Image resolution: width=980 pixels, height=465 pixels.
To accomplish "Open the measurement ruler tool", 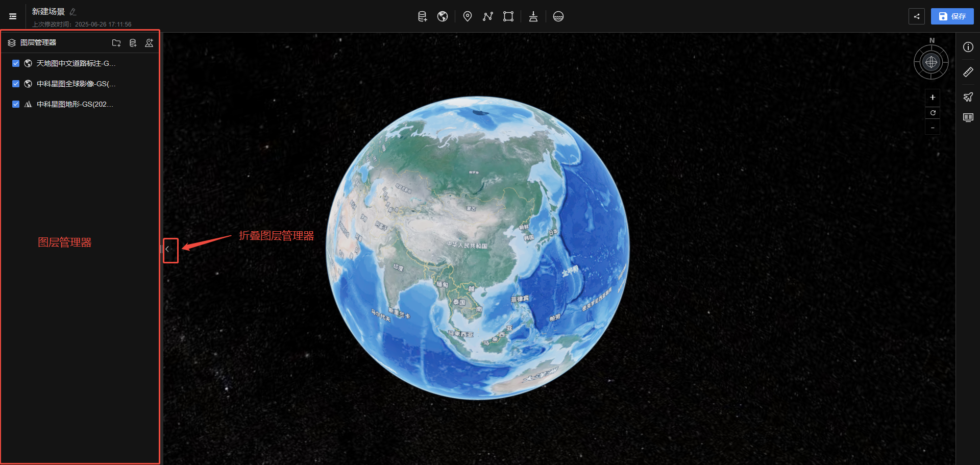I will click(968, 72).
